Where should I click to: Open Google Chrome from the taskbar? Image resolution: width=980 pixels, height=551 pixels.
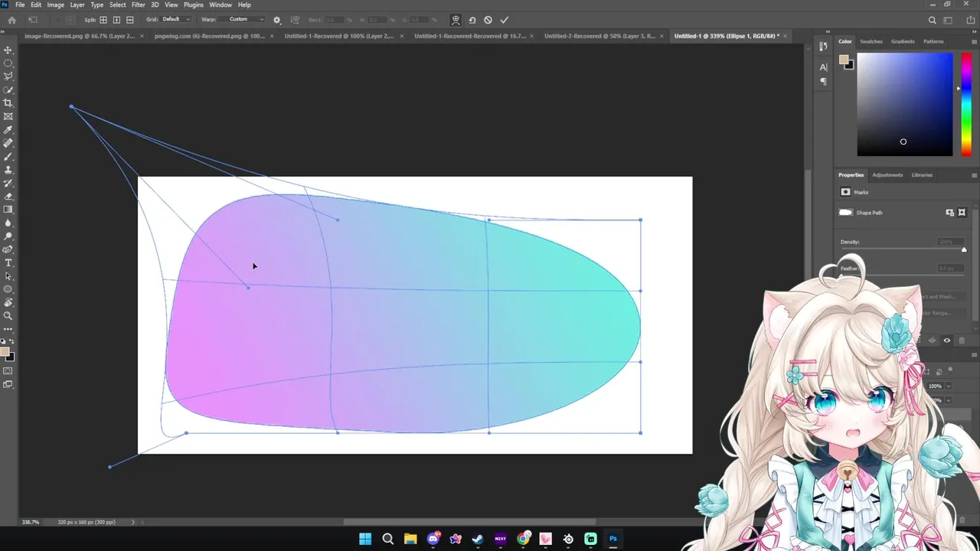tap(523, 539)
